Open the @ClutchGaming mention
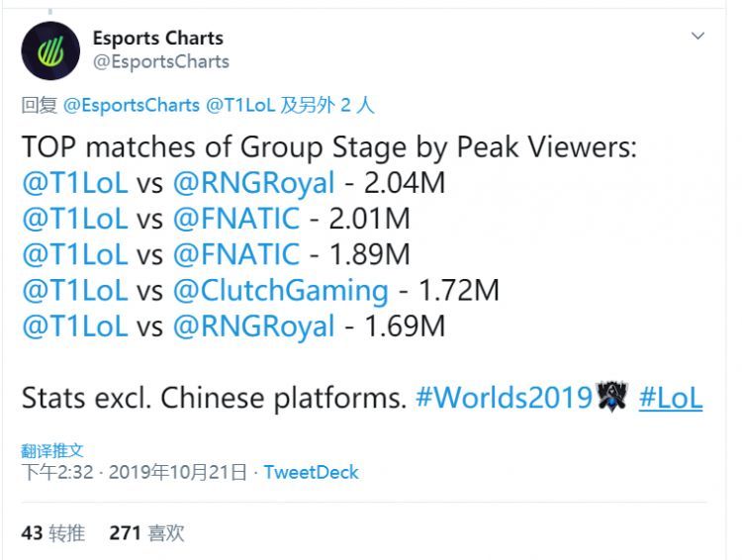 (281, 291)
